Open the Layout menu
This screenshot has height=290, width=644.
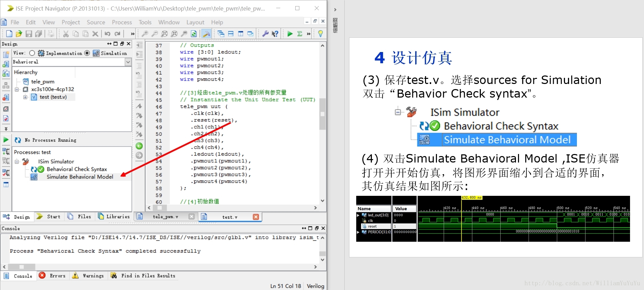[195, 22]
